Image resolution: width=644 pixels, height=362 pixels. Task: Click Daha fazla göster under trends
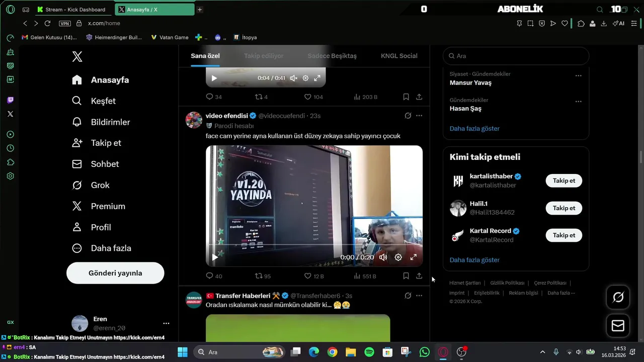pos(474,128)
